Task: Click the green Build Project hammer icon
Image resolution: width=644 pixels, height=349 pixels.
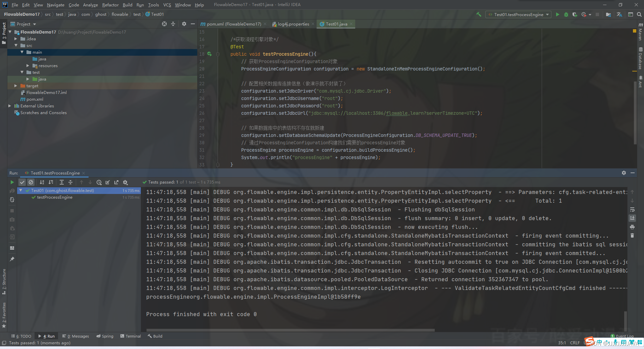Action: point(479,14)
